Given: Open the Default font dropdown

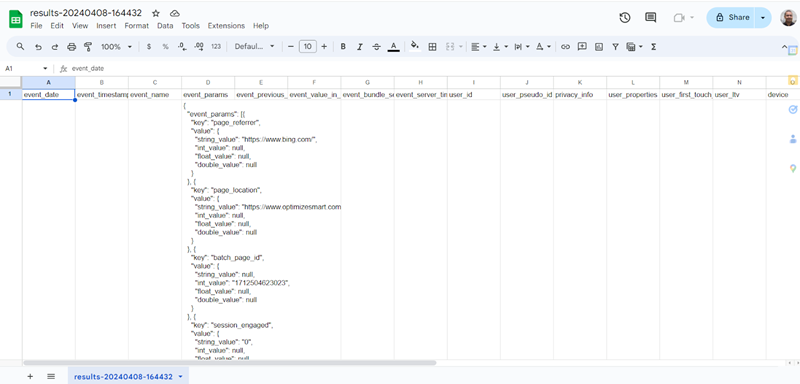Looking at the screenshot, I should 254,47.
